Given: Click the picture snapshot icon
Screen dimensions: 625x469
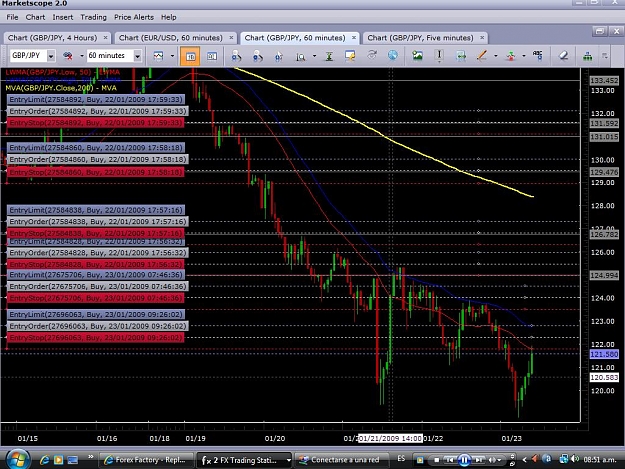Looking at the screenshot, I should [417, 55].
